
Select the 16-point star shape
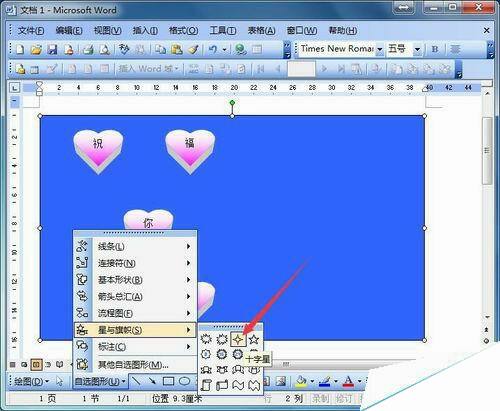tap(222, 354)
